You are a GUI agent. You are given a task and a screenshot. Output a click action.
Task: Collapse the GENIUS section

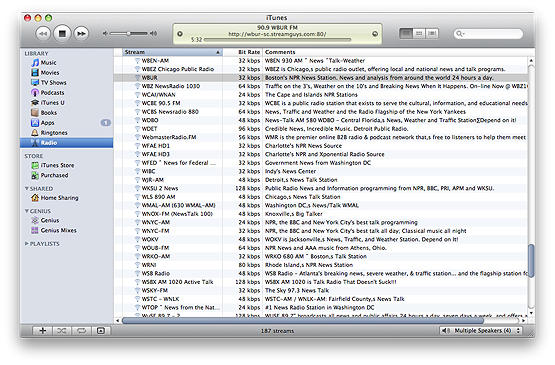tap(27, 211)
